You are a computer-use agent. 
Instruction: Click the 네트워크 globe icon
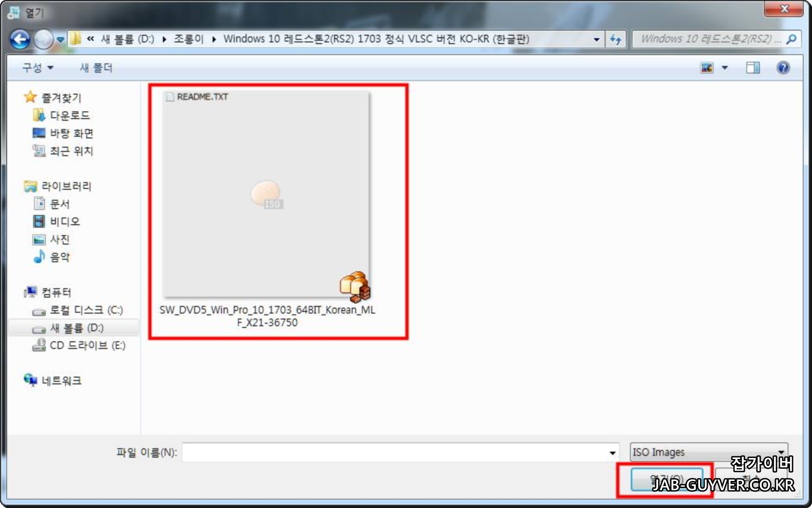30,380
